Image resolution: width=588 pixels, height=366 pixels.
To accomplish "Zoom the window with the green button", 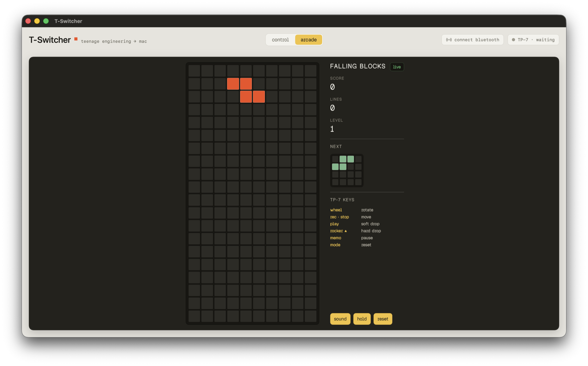I will (46, 21).
